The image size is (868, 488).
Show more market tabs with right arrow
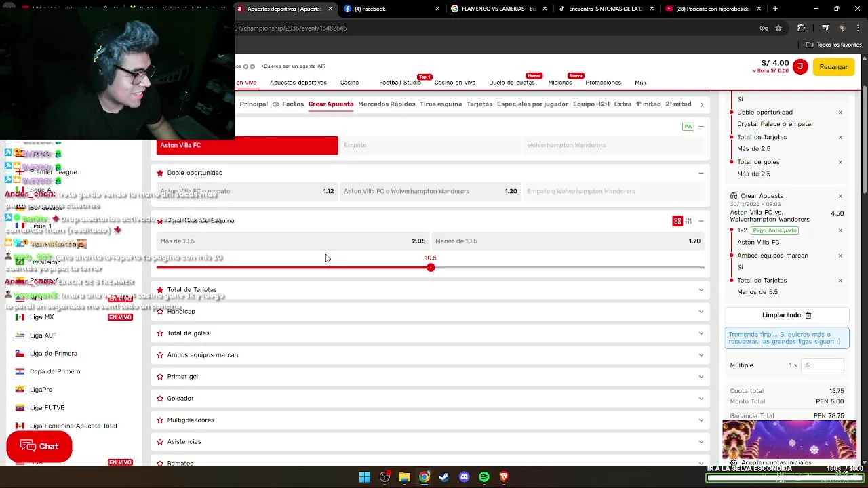702,104
